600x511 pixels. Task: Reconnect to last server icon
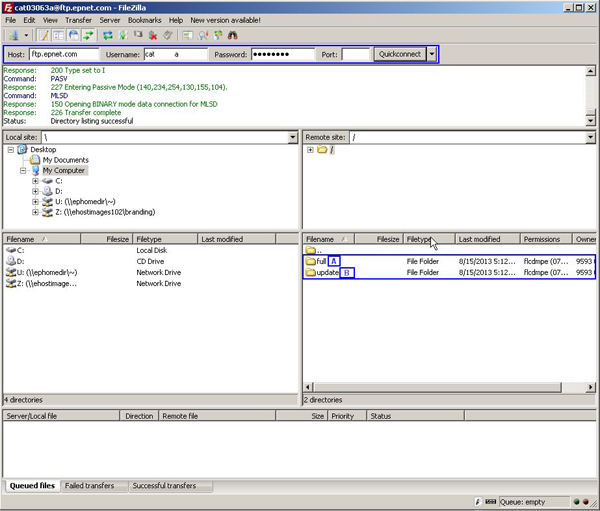(x=168, y=35)
